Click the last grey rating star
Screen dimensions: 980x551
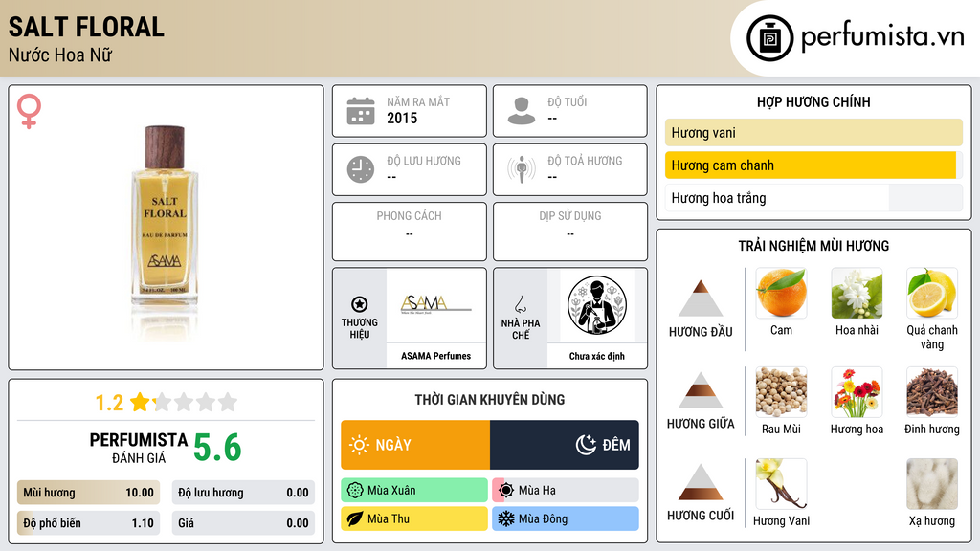click(x=228, y=402)
